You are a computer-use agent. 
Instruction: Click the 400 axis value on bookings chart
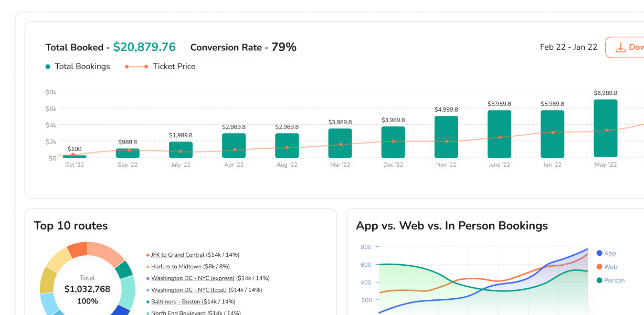point(366,283)
